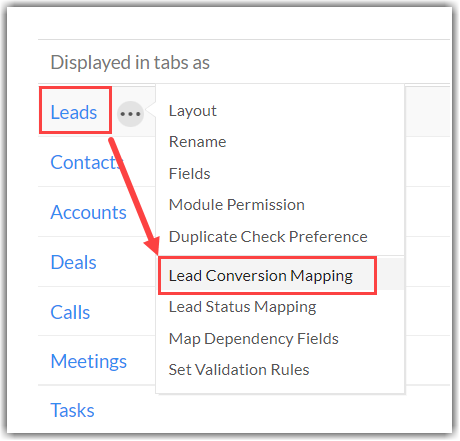
Task: Open the Contacts module link
Action: coord(87,162)
